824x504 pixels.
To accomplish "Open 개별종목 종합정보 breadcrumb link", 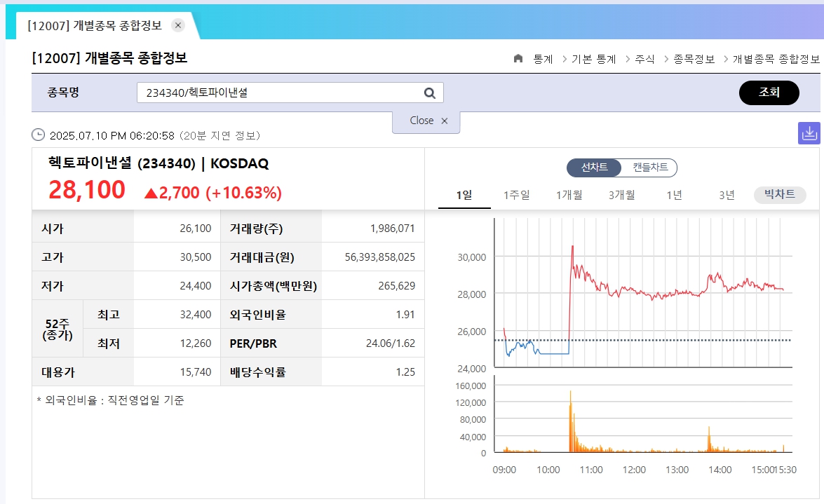I will point(776,60).
